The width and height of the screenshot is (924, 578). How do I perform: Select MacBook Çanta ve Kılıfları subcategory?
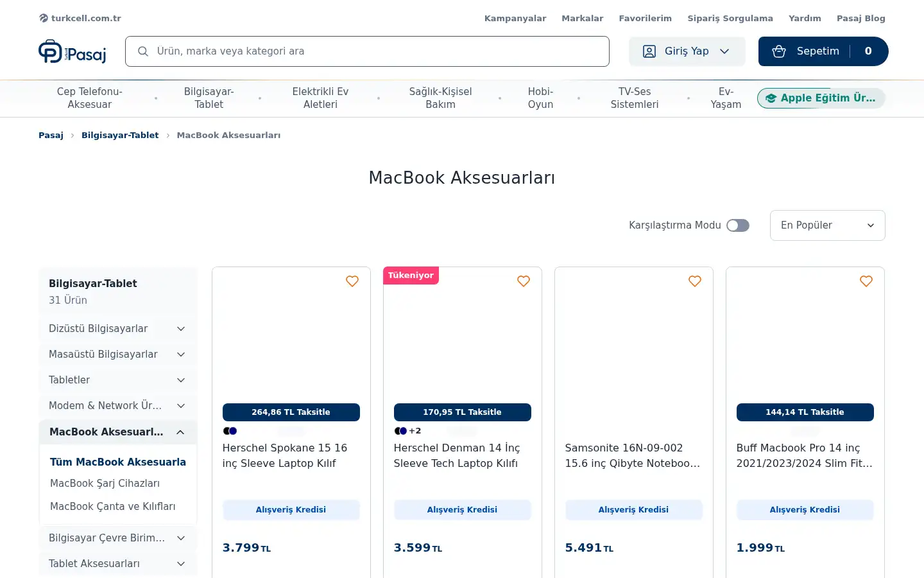point(113,507)
